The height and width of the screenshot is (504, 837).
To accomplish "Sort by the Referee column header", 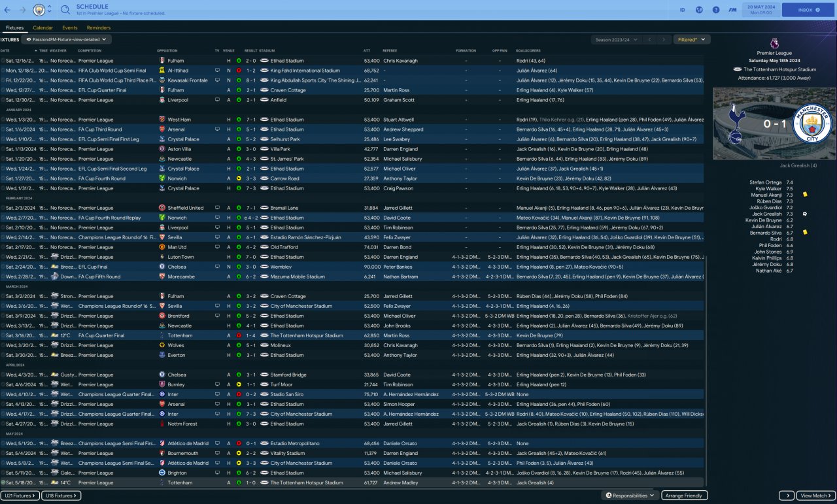I will click(x=390, y=50).
